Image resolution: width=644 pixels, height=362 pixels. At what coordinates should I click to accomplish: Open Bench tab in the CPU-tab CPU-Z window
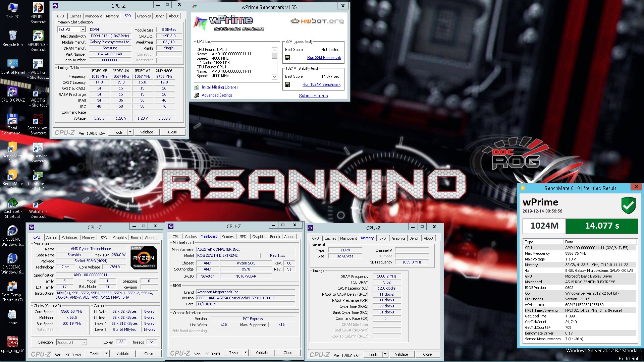click(136, 238)
